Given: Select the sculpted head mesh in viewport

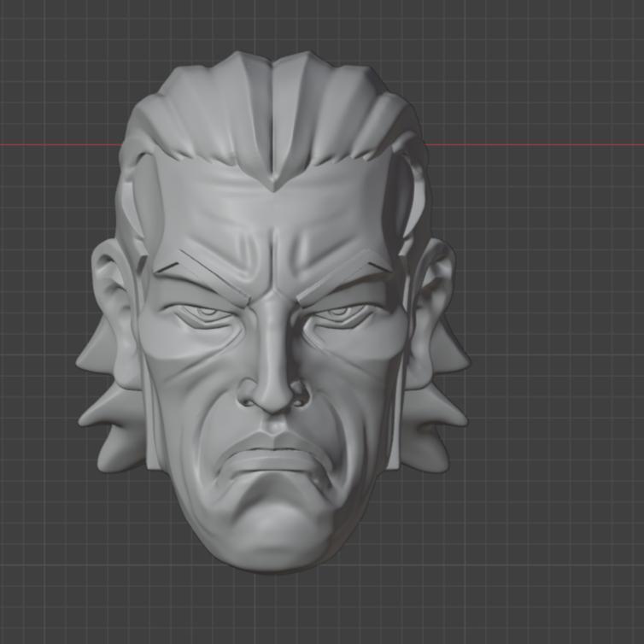Looking at the screenshot, I should pyautogui.click(x=272, y=312).
